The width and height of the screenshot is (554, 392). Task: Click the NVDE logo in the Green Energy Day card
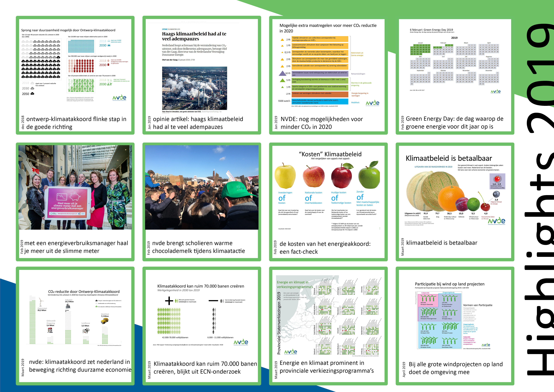[496, 92]
